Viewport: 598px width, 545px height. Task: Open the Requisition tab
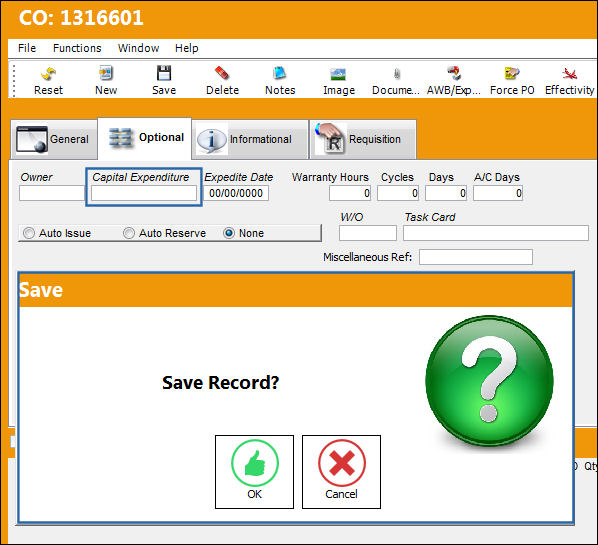363,139
